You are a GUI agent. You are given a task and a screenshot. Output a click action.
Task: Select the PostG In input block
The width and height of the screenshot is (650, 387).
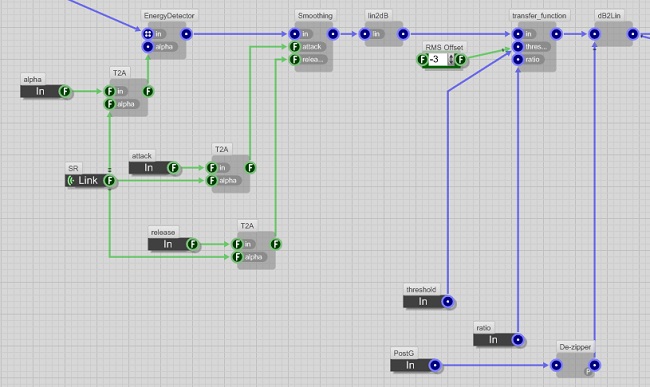410,365
